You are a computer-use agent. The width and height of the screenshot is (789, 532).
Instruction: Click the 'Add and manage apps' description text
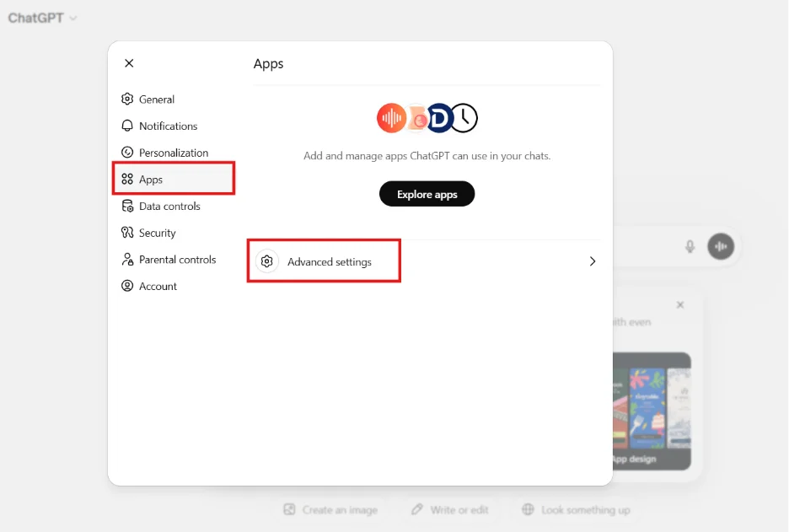point(427,156)
